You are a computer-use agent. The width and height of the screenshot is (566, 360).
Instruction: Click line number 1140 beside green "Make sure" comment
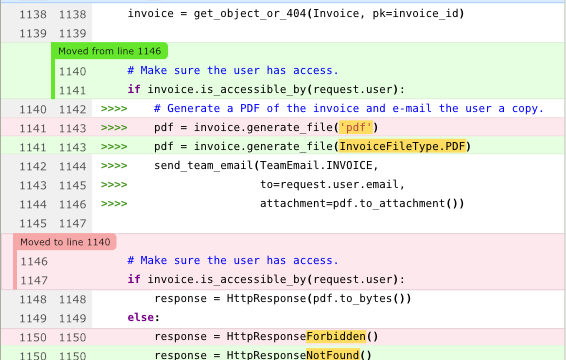(x=73, y=71)
